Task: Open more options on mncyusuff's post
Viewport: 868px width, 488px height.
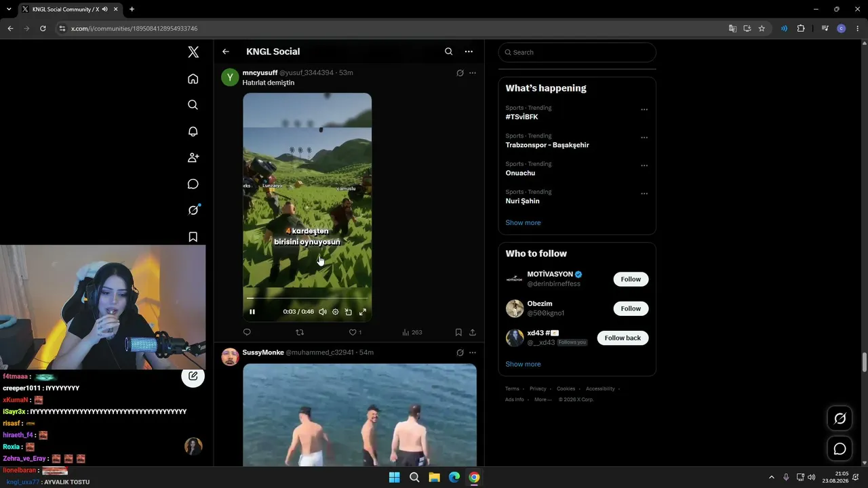Action: pyautogui.click(x=473, y=73)
